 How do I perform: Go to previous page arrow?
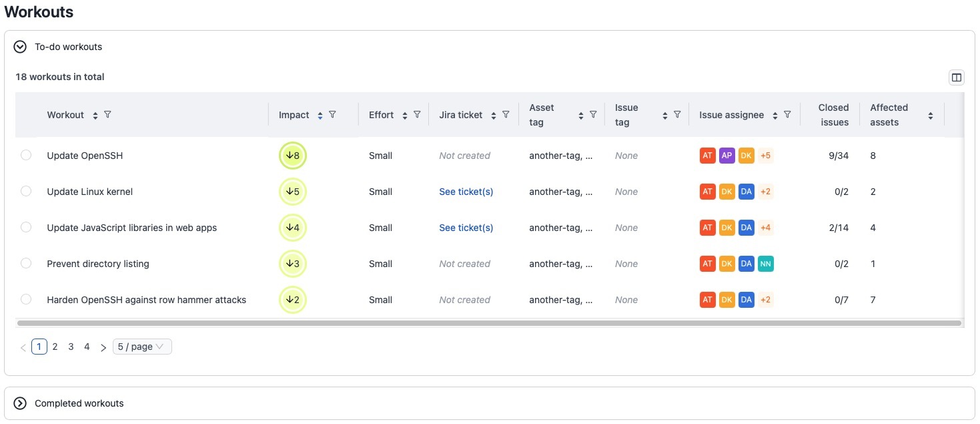click(23, 347)
